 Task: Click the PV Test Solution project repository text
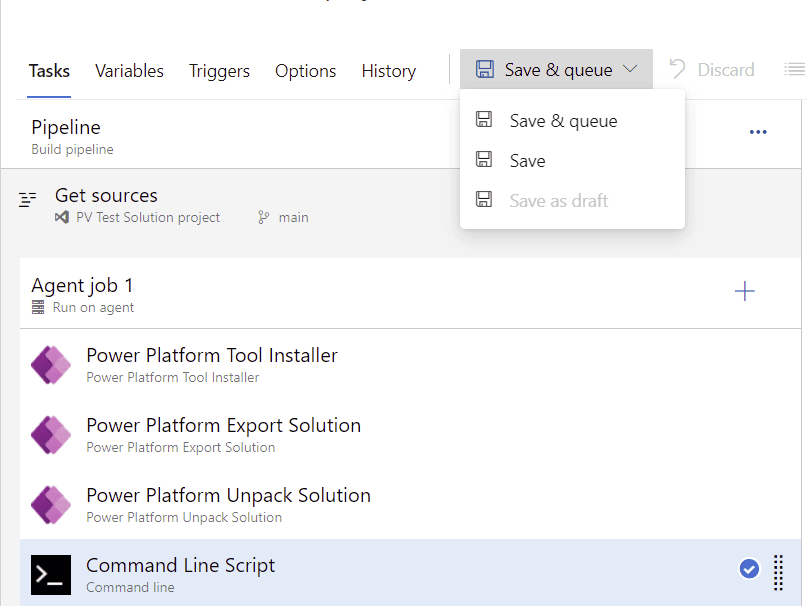[148, 217]
